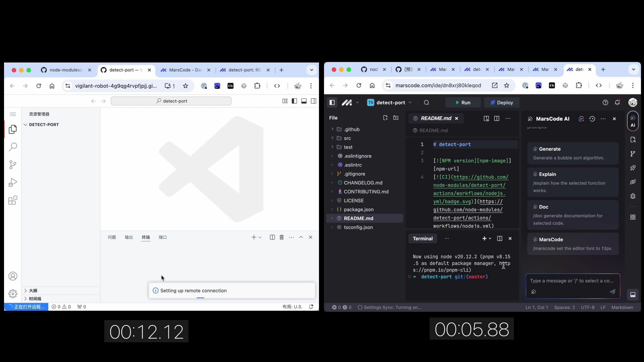Open Run and Debug view
This screenshot has height=362, width=644.
(13, 183)
